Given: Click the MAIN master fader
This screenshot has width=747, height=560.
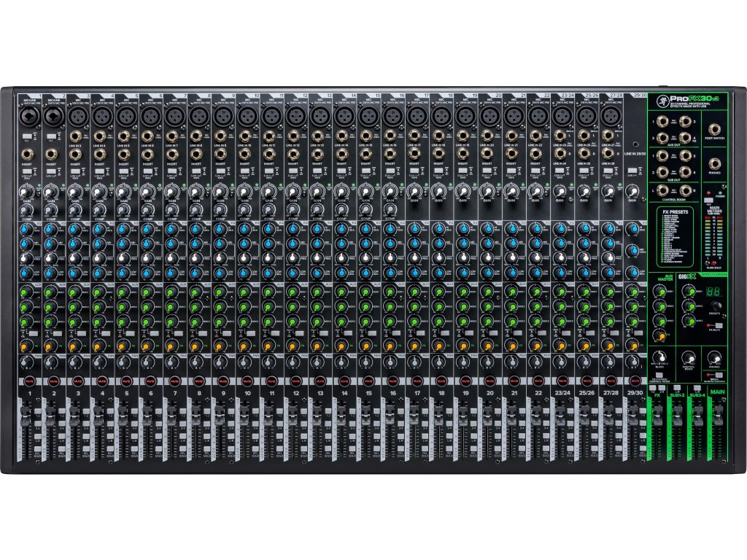Looking at the screenshot, I should [718, 415].
